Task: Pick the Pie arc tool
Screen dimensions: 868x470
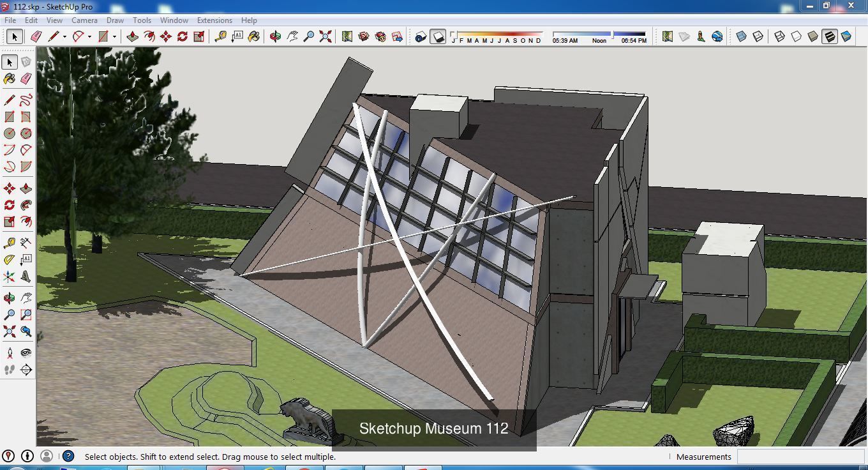Action: 26,167
